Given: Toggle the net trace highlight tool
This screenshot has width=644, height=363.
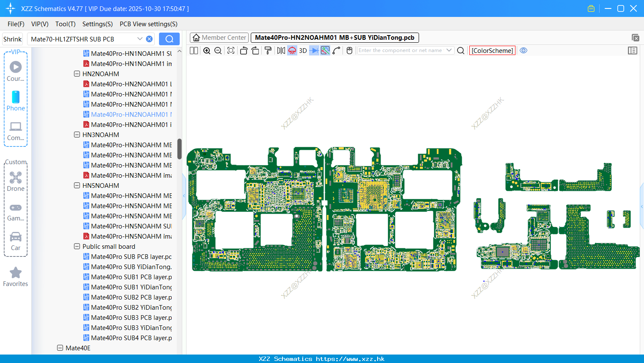Looking at the screenshot, I should [x=325, y=50].
